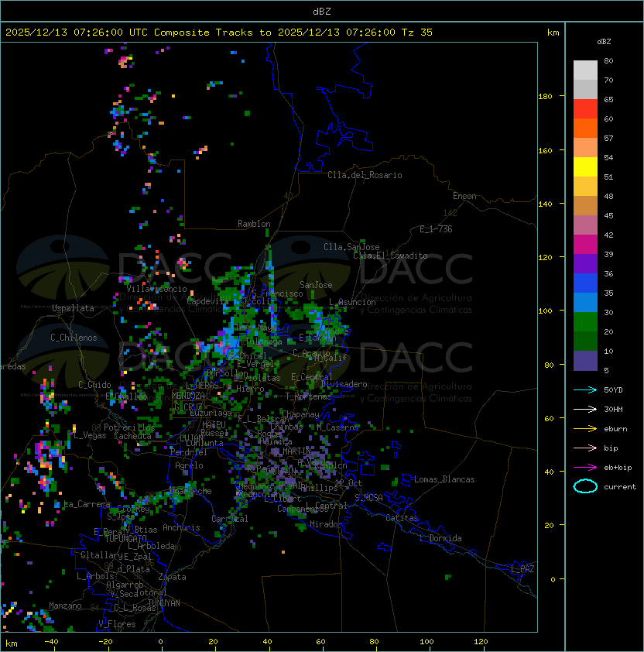Click the 'V_Flores' place label
The image size is (644, 652).
pos(117,624)
